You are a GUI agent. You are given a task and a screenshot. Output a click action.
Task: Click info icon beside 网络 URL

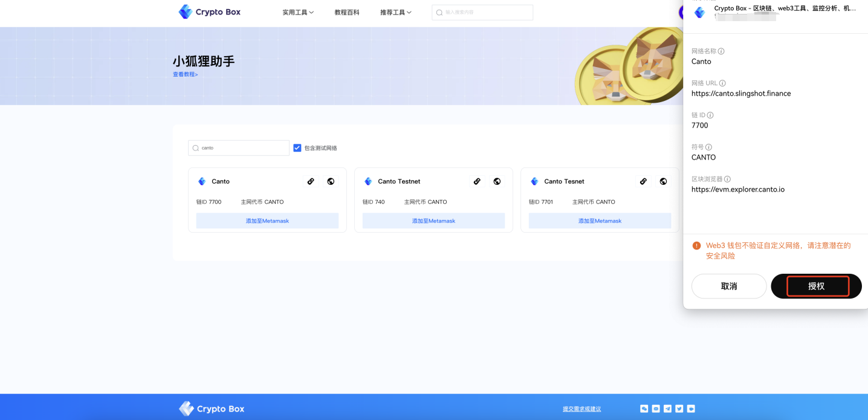(722, 83)
